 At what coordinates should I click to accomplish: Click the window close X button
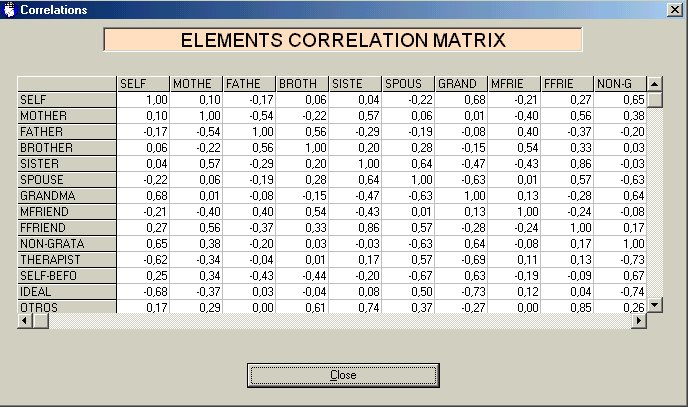pyautogui.click(x=675, y=9)
